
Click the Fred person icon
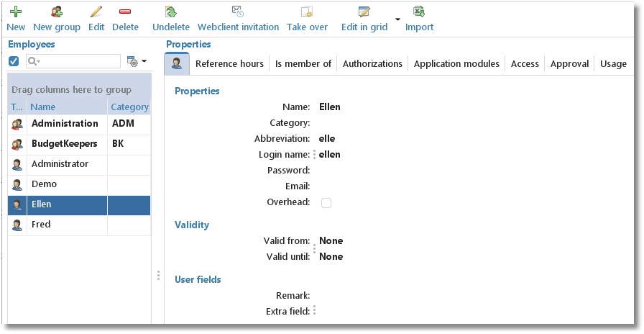(x=17, y=225)
